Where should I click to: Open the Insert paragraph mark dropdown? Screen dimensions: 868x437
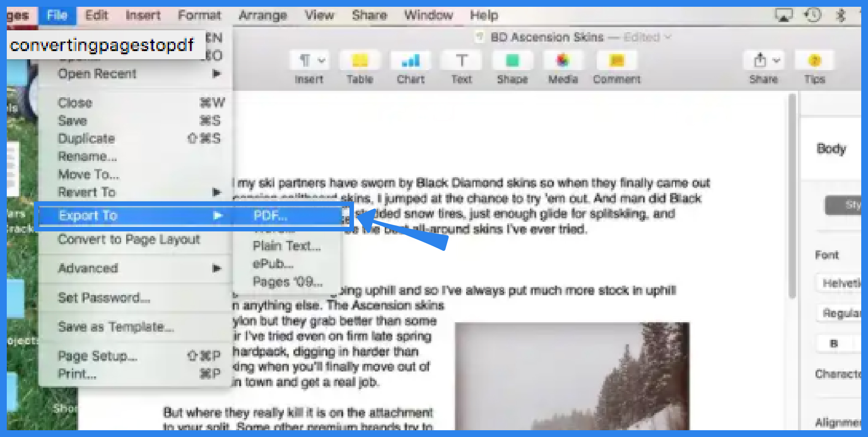coord(310,60)
